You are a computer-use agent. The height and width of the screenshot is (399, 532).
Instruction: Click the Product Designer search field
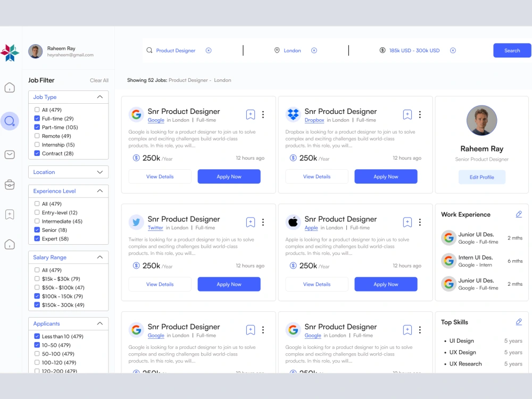[176, 51]
